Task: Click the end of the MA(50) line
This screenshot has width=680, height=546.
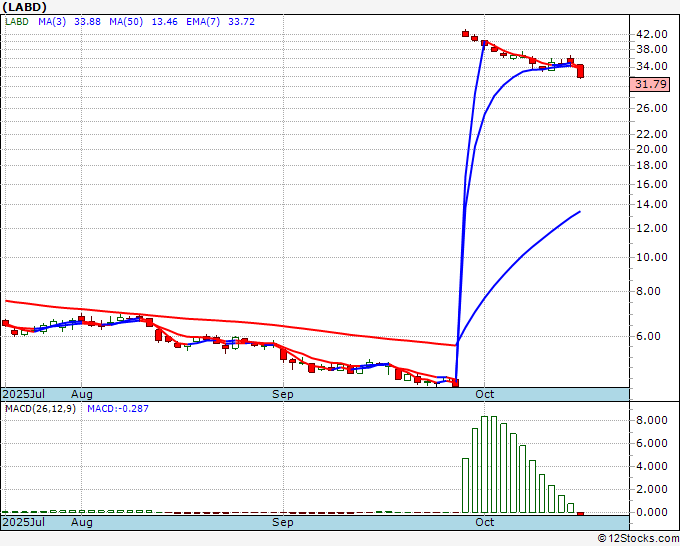Action: (580, 212)
